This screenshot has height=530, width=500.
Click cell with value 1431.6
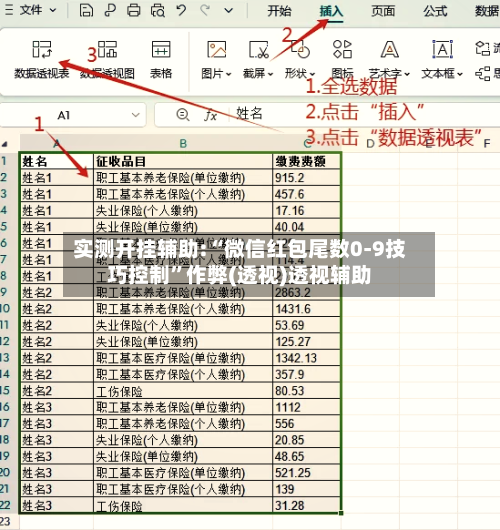(307, 309)
